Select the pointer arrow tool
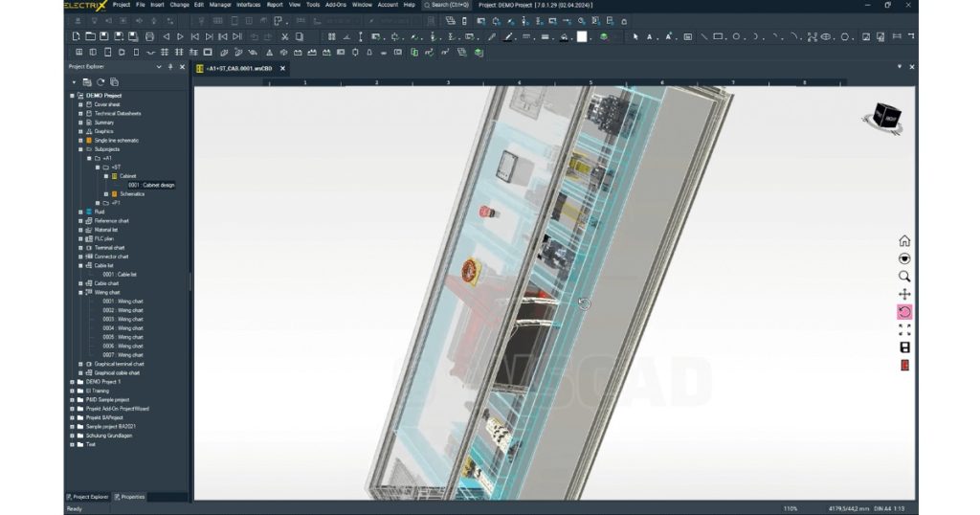 (635, 37)
